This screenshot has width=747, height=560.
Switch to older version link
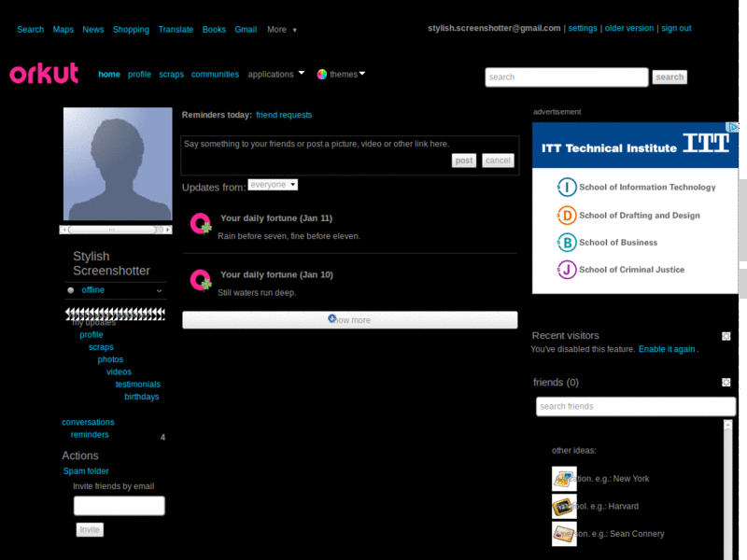click(629, 28)
